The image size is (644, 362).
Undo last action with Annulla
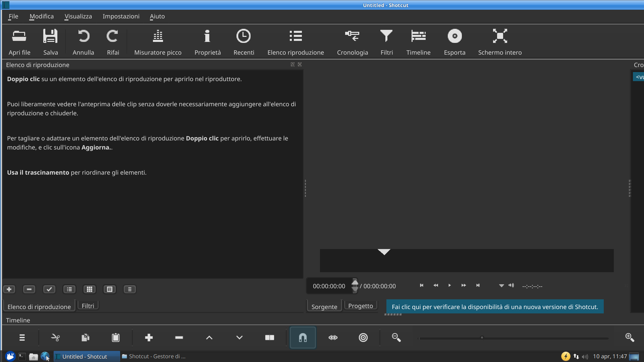83,42
